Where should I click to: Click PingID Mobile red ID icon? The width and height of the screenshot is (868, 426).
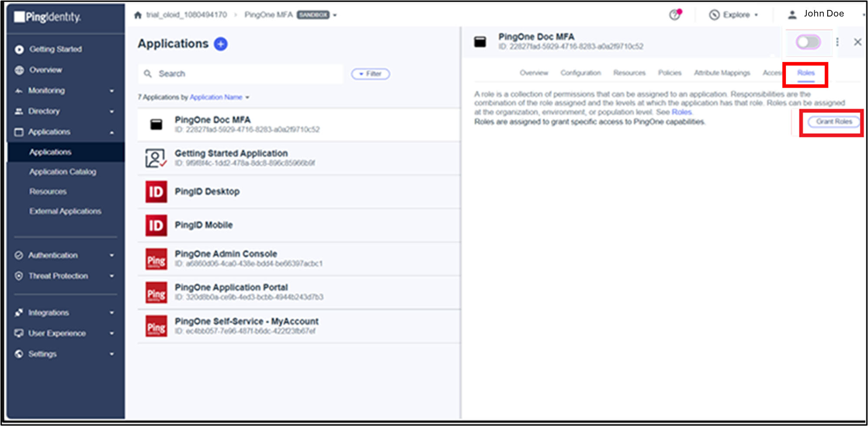point(156,225)
